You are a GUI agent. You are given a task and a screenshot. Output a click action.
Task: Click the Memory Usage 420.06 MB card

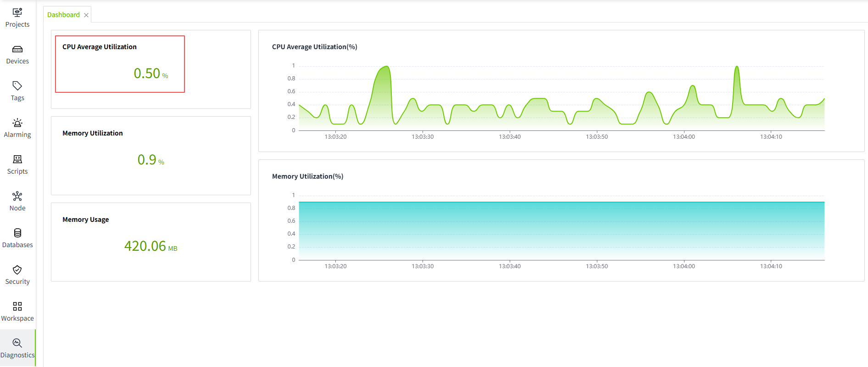click(150, 242)
